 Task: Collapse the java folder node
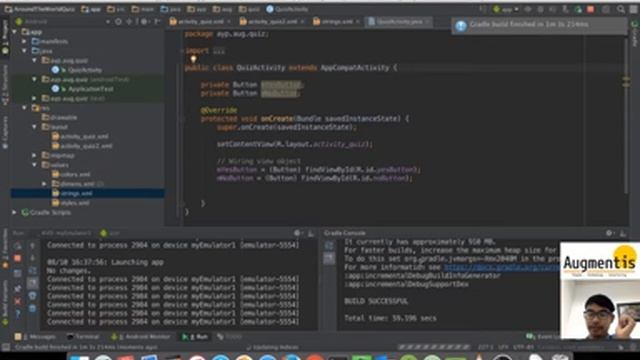[x=24, y=51]
